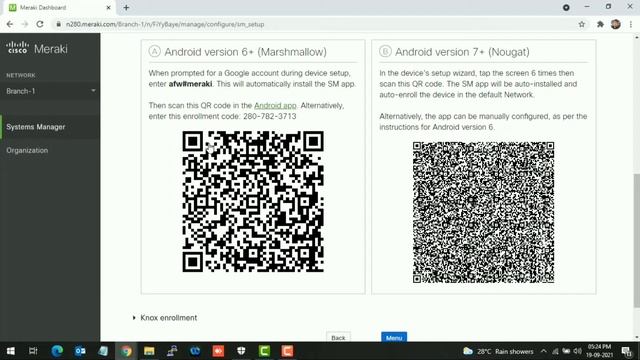Go forward in the browser
The height and width of the screenshot is (360, 640).
(x=24, y=24)
